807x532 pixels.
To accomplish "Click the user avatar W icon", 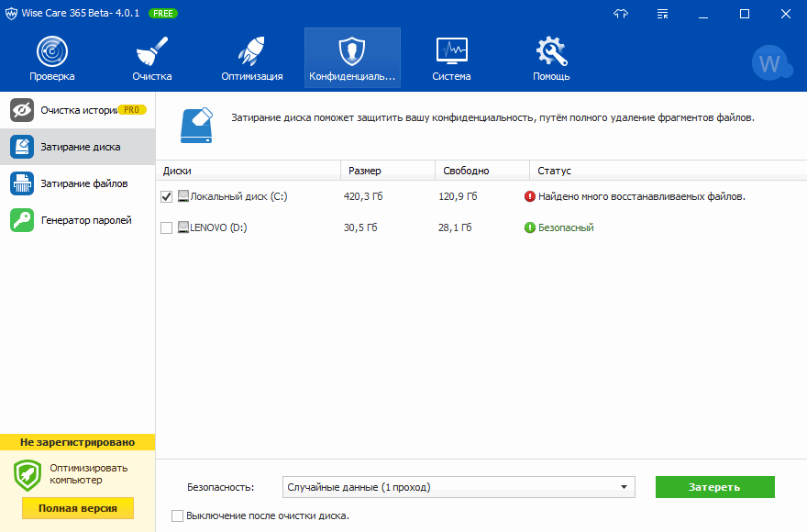I will (x=770, y=64).
